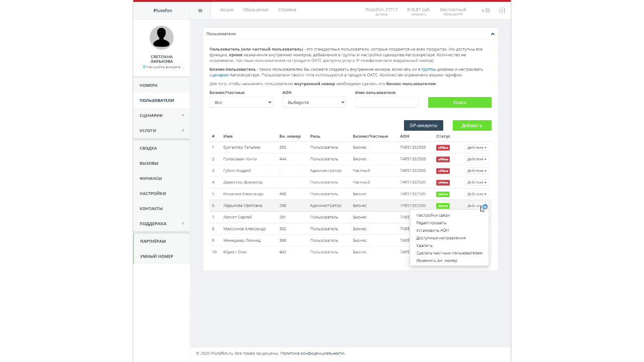Open Политика конфиденциальности footer link

pos(312,353)
